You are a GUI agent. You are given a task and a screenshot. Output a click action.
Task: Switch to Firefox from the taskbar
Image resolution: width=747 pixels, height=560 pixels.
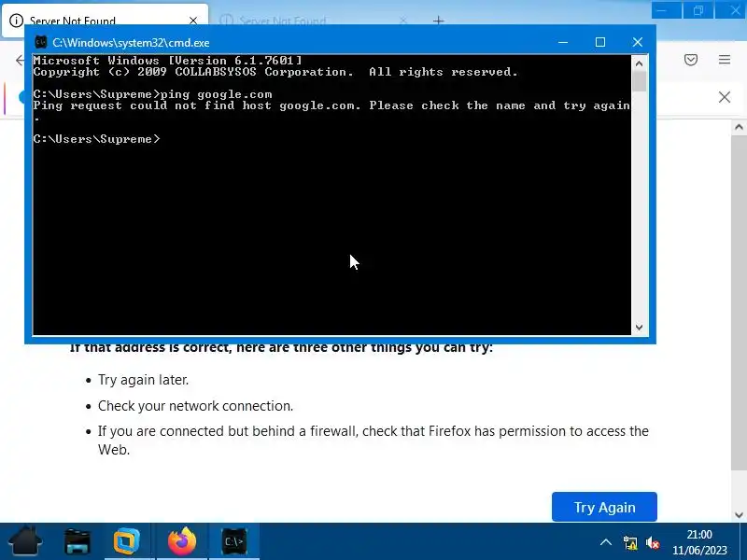pyautogui.click(x=181, y=541)
